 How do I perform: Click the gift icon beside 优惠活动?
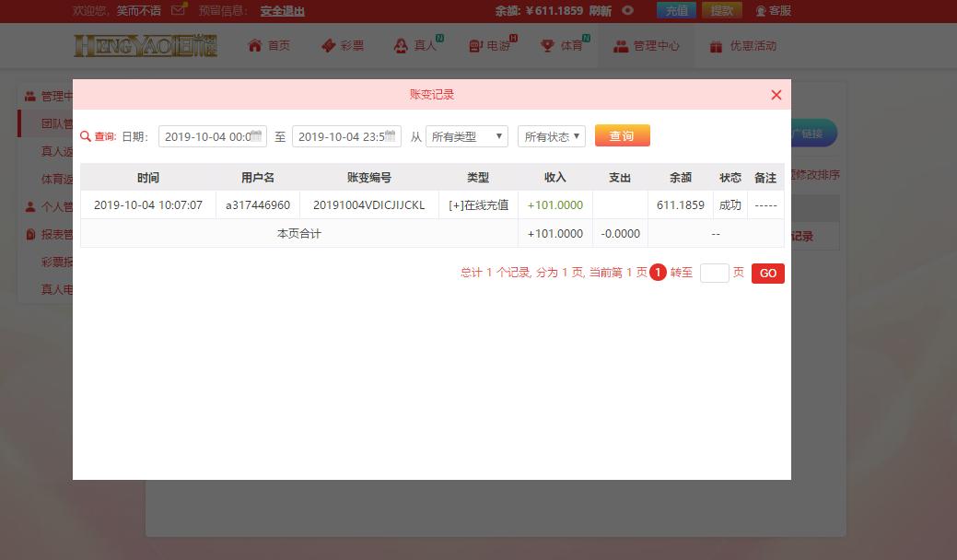[716, 46]
